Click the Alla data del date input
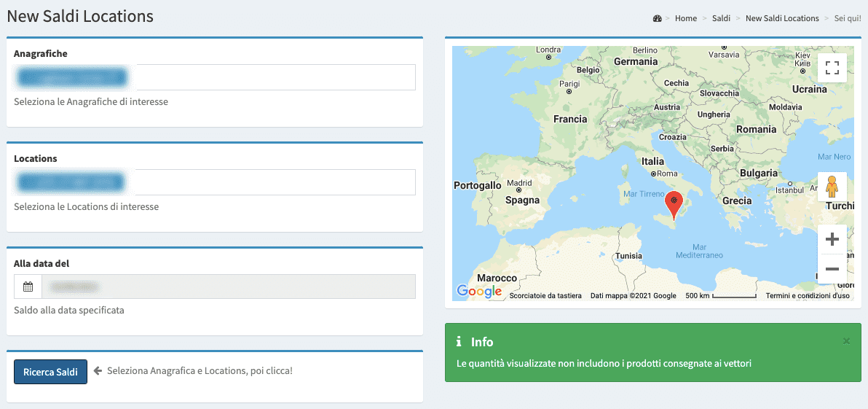This screenshot has height=409, width=868. 228,287
